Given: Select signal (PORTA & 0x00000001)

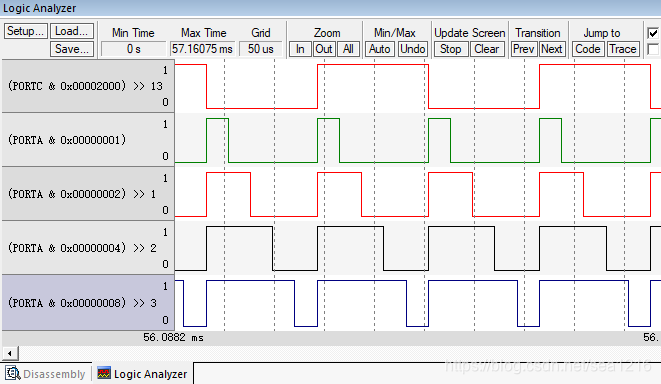Looking at the screenshot, I should point(88,140).
